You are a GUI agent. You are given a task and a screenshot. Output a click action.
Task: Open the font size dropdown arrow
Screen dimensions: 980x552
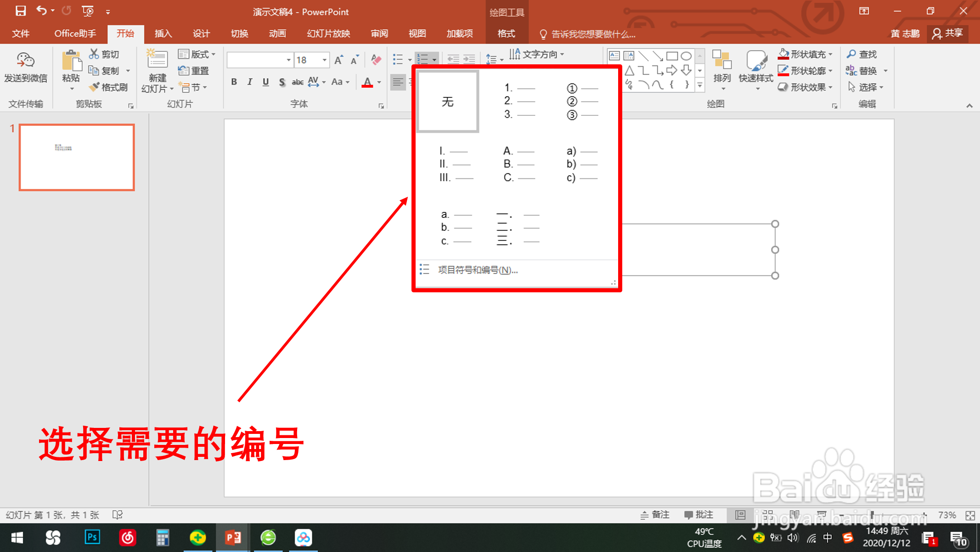(324, 60)
